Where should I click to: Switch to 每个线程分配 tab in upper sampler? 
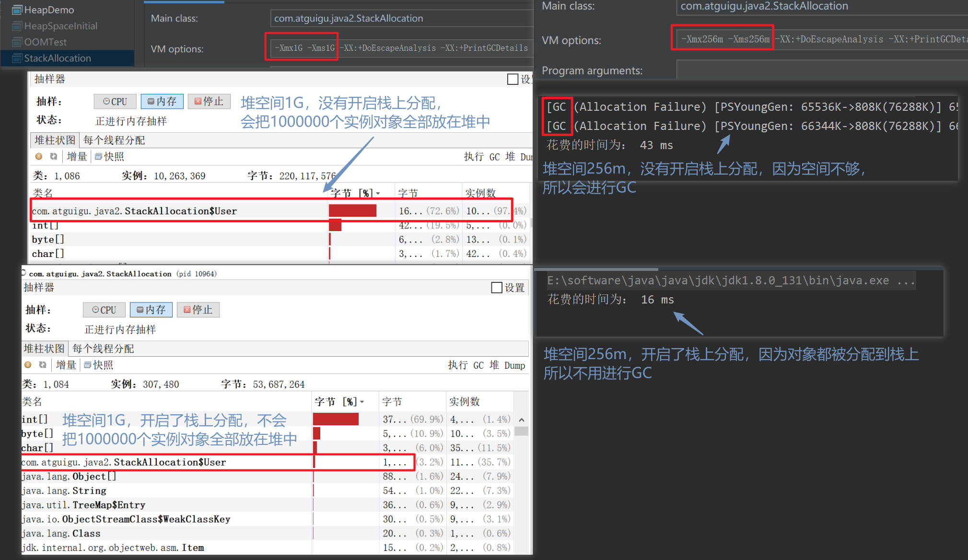pos(114,140)
